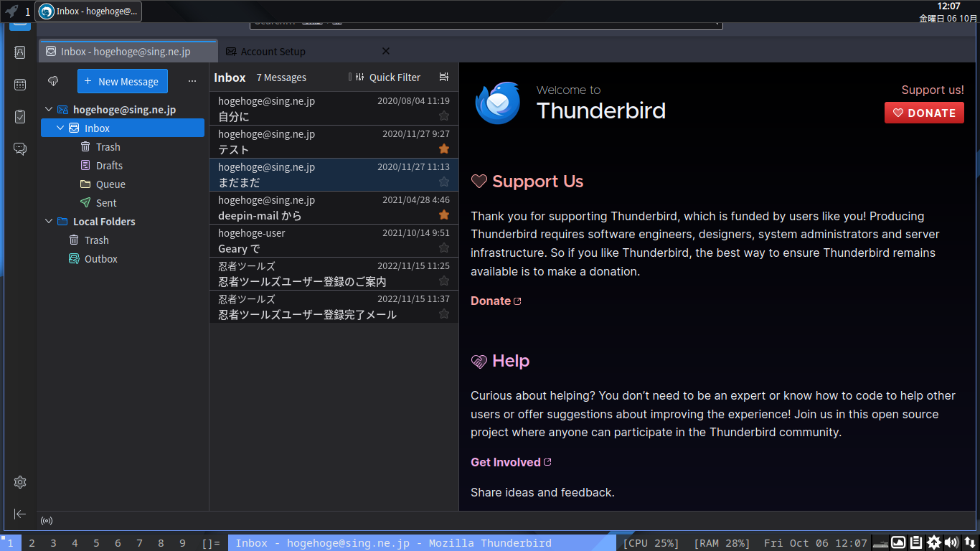Switch to workspace 2
This screenshot has height=551, width=980.
pyautogui.click(x=32, y=543)
